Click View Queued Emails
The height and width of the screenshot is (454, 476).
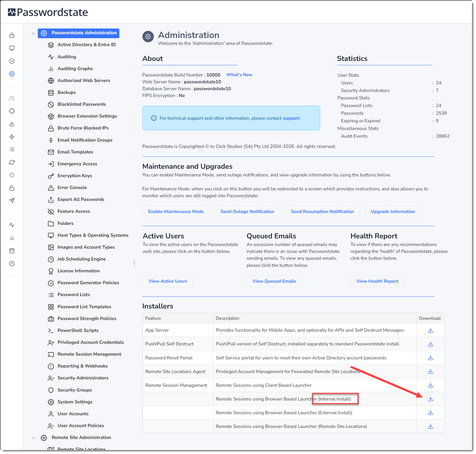coord(274,281)
